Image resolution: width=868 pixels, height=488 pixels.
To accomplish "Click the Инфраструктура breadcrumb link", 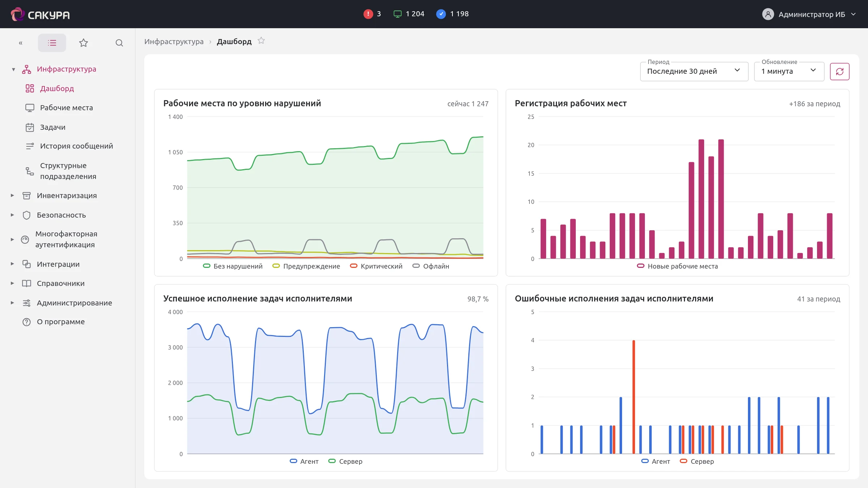I will coord(174,42).
